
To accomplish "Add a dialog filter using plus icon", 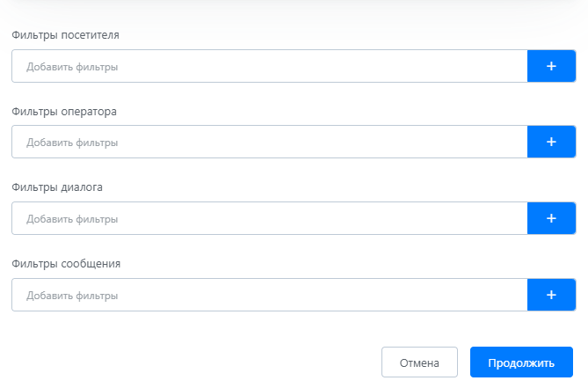I will tap(551, 218).
